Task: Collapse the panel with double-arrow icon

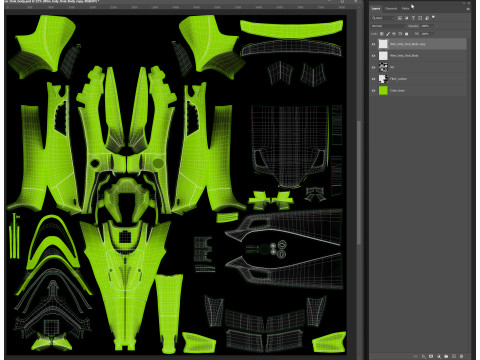Action: click(464, 3)
